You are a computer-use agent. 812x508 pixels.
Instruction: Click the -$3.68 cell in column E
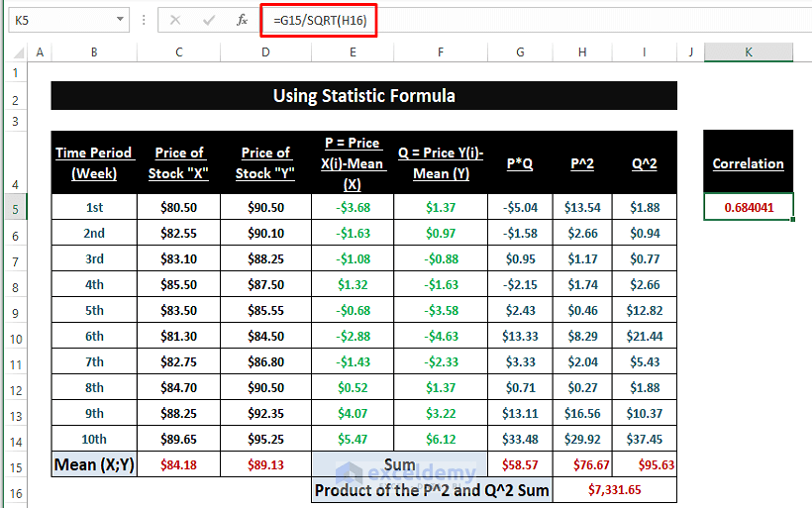coord(353,207)
